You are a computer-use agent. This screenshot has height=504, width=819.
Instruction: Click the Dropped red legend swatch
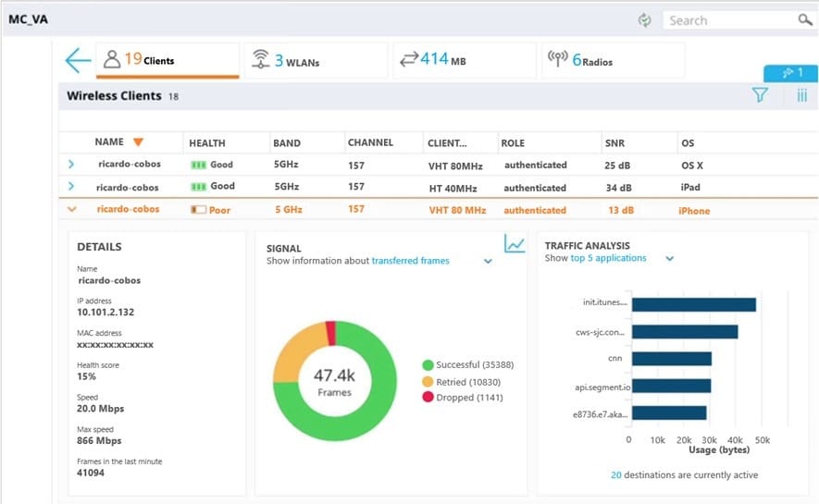pyautogui.click(x=428, y=397)
